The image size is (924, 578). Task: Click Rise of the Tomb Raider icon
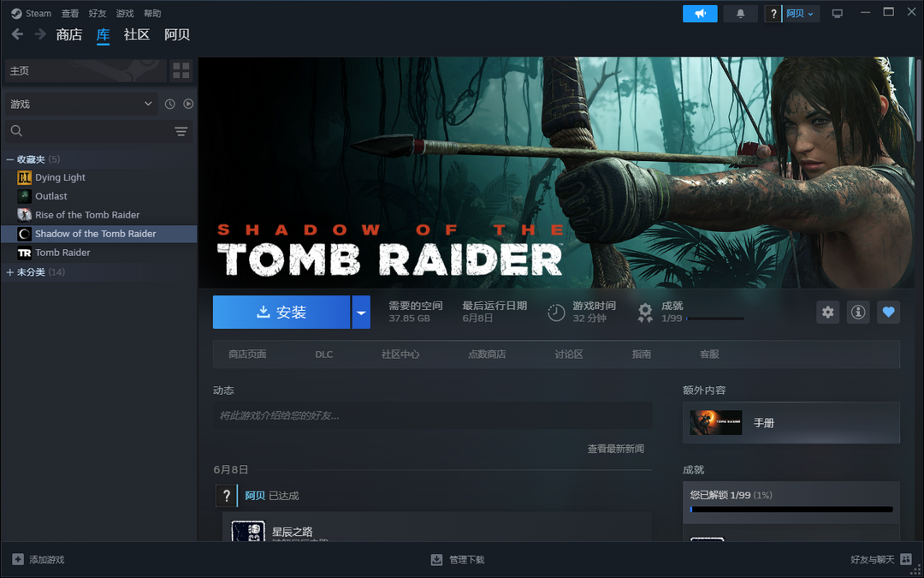click(24, 215)
